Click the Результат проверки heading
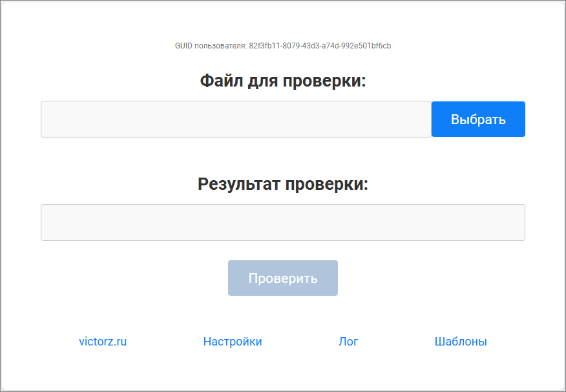The image size is (566, 392). 283,184
